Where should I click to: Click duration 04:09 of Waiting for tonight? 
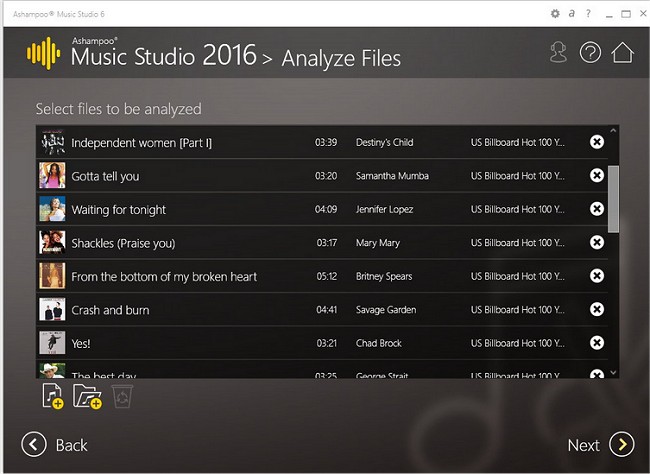coord(326,209)
